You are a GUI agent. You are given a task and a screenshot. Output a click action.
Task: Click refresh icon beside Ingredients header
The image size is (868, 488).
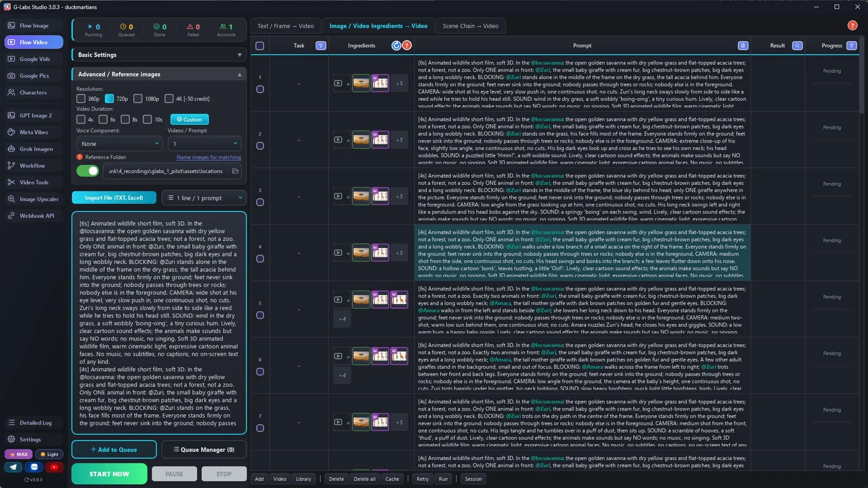(396, 46)
